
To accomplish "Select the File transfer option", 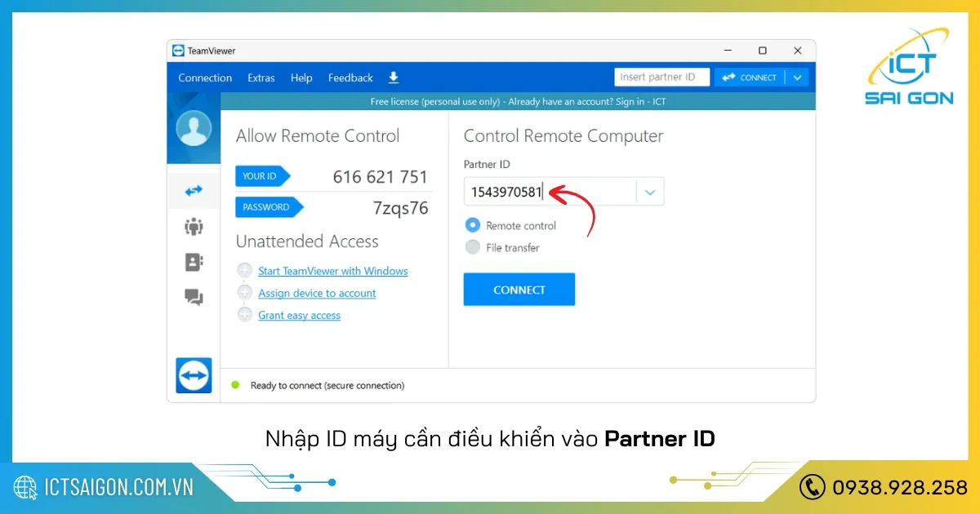I will click(x=472, y=247).
